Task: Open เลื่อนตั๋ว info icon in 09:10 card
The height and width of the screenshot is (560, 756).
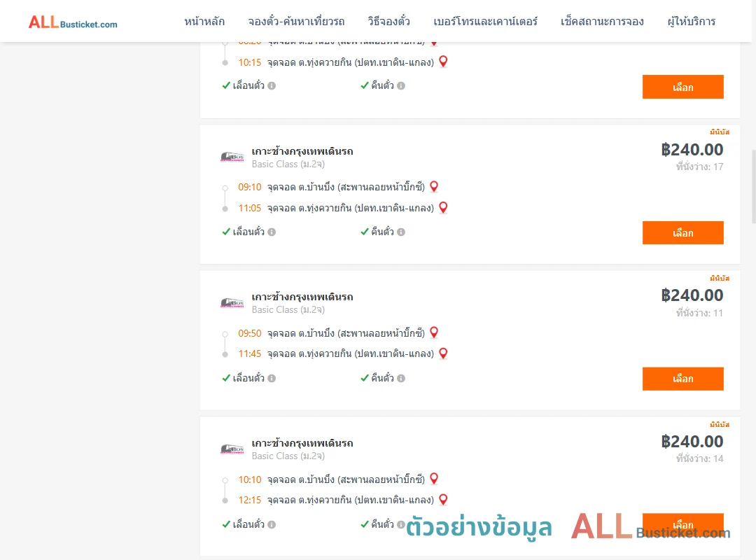Action: [272, 232]
